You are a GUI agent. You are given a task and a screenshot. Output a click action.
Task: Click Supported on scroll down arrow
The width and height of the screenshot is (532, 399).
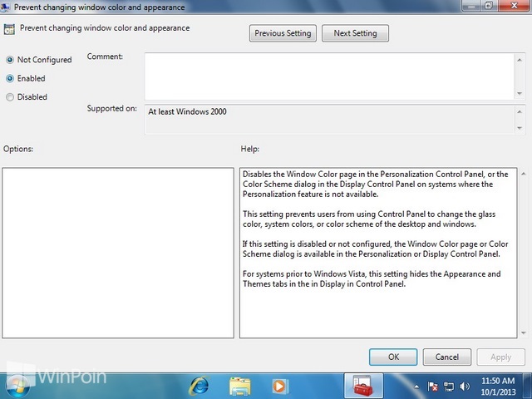point(520,128)
